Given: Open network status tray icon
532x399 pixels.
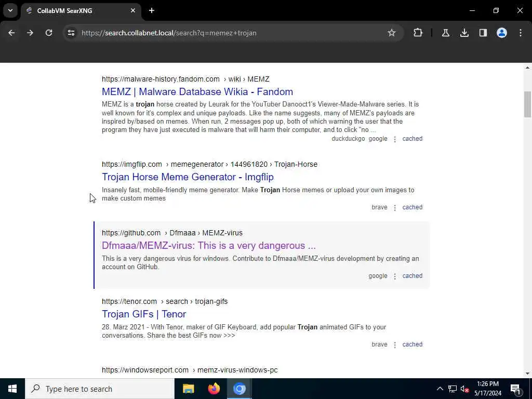Looking at the screenshot, I should coord(453,389).
